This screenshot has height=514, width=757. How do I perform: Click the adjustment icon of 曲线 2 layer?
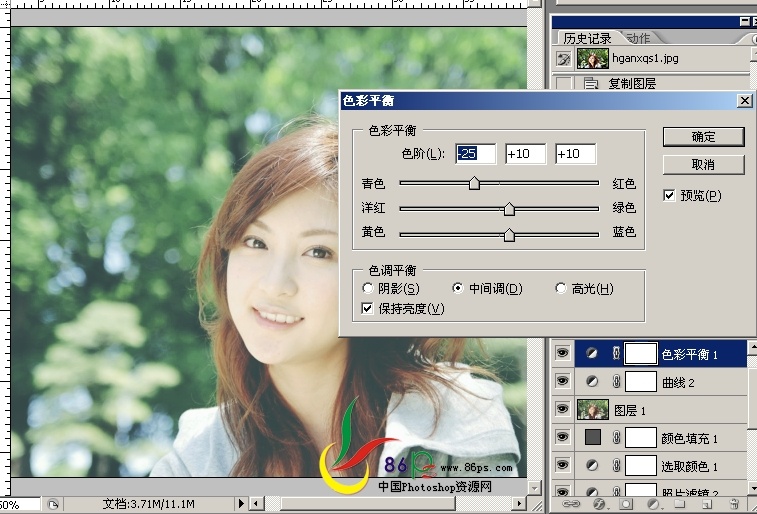pyautogui.click(x=592, y=382)
